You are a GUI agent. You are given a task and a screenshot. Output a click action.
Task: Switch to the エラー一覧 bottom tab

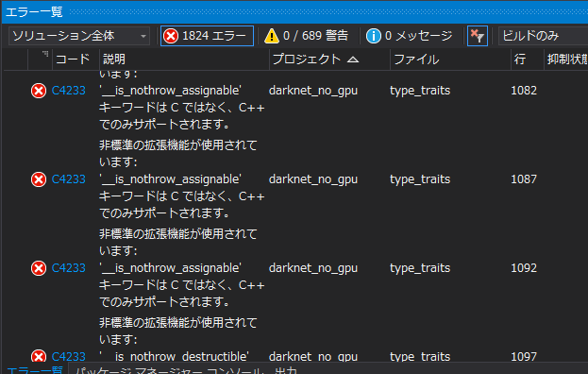pos(35,370)
